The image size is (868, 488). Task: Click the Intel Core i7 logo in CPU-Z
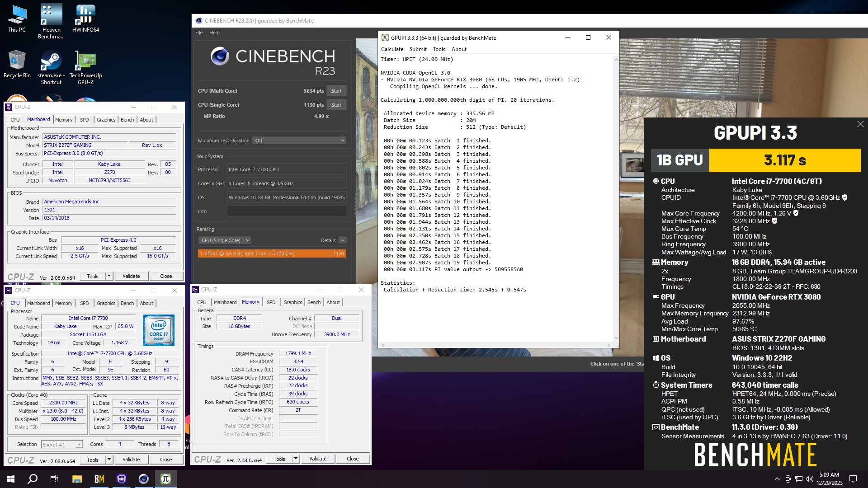coord(159,330)
